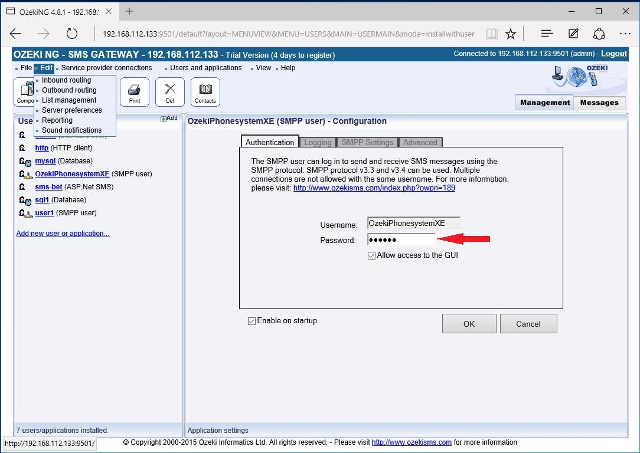The width and height of the screenshot is (640, 453).
Task: Click the Print toolbar icon
Action: pos(135,92)
